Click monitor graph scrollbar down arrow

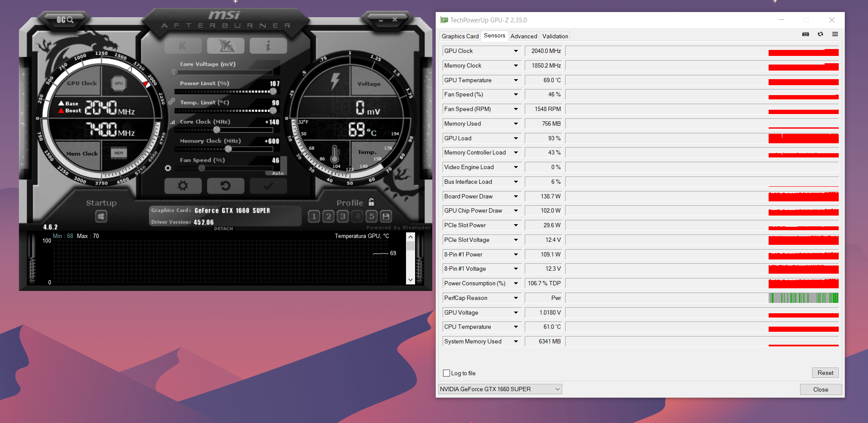point(410,280)
